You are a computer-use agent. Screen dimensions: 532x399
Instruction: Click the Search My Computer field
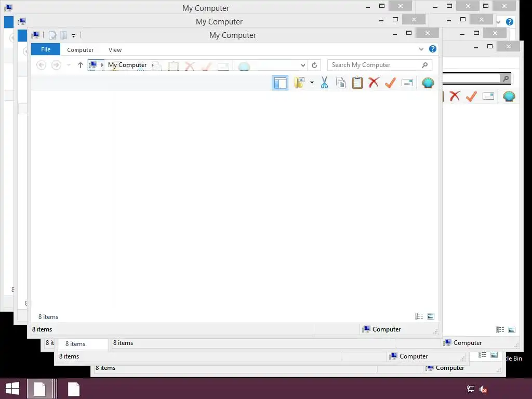[380, 65]
